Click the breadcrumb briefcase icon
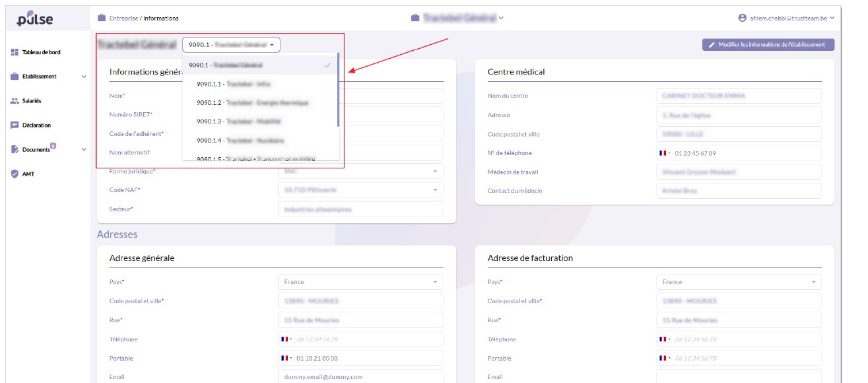The image size is (868, 383). click(x=102, y=18)
